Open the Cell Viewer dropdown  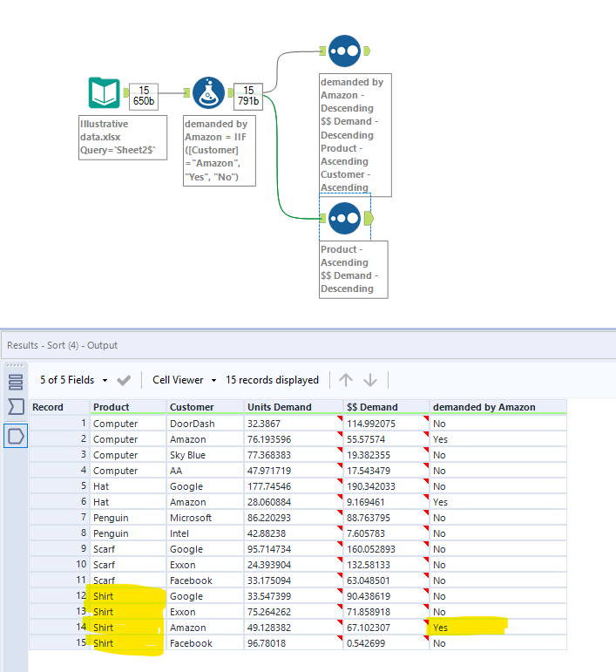(x=184, y=380)
